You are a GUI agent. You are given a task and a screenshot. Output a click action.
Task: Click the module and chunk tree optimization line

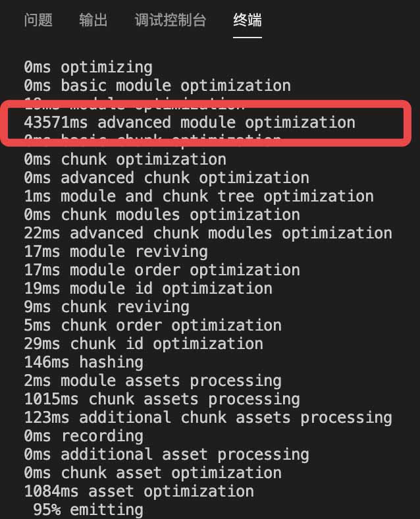[199, 197]
